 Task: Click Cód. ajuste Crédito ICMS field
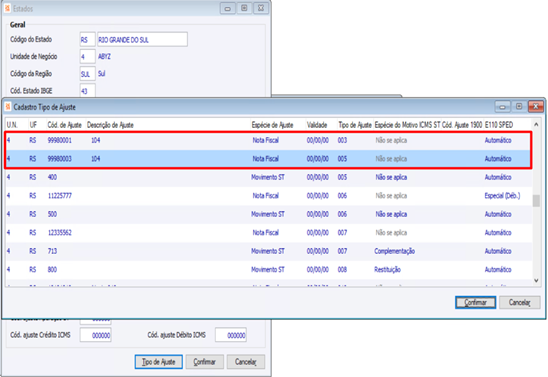pos(95,335)
